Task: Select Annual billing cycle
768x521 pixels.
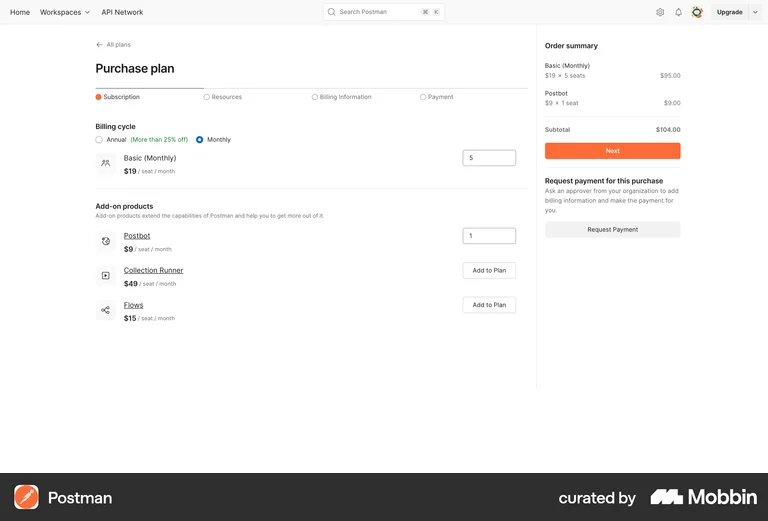Action: tap(99, 140)
